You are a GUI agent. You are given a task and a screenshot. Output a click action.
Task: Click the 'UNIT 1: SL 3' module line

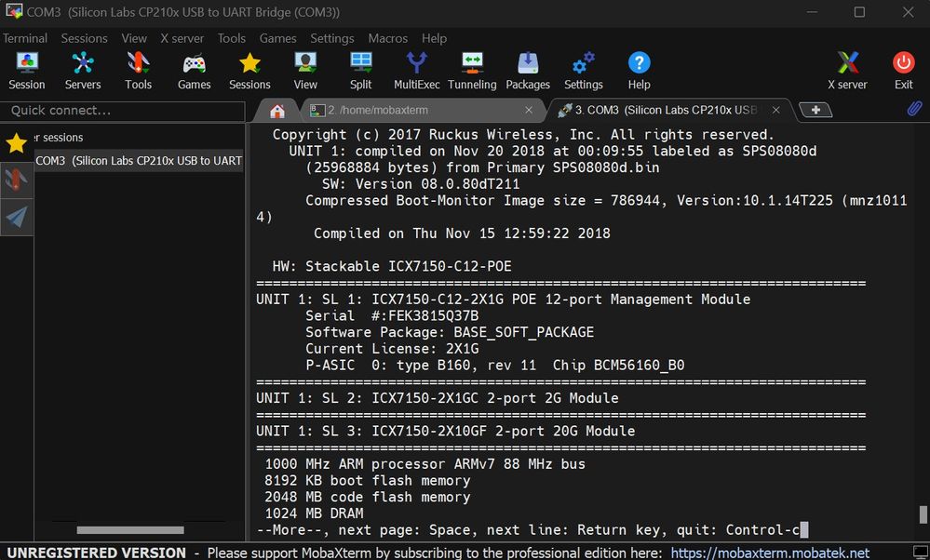(445, 431)
